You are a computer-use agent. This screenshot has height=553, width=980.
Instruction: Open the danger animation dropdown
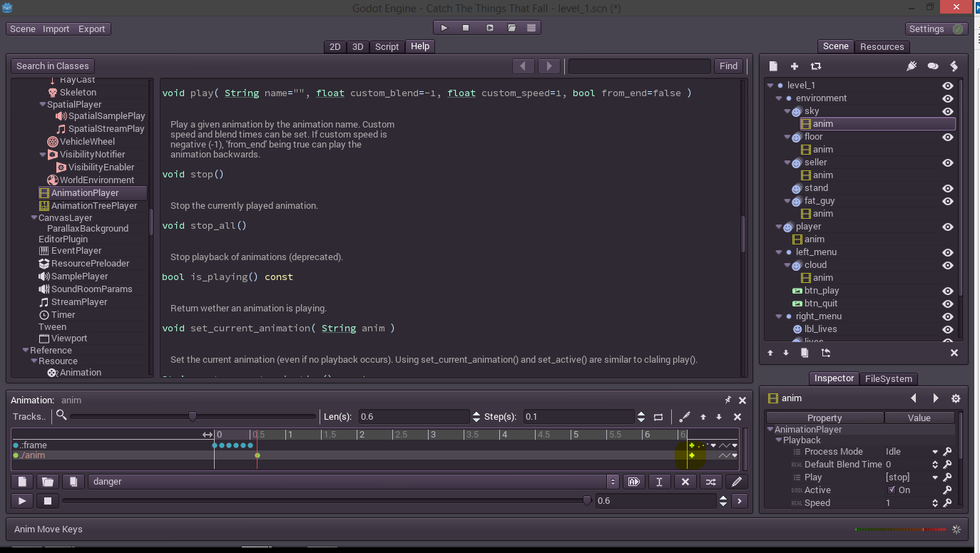point(613,482)
